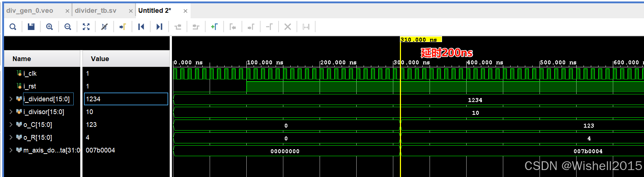
Task: Expand the m_axis_do...ta[31:0] bus
Action: [x=11, y=150]
